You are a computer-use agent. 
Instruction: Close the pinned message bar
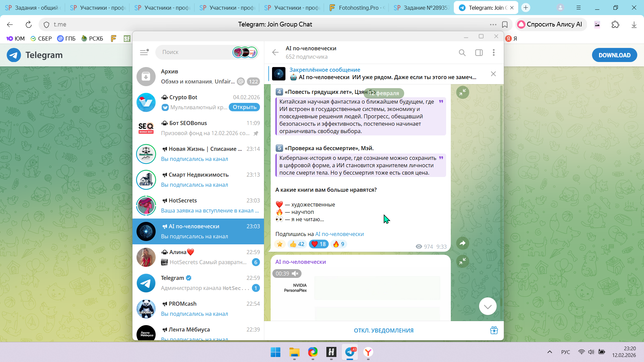pyautogui.click(x=493, y=74)
